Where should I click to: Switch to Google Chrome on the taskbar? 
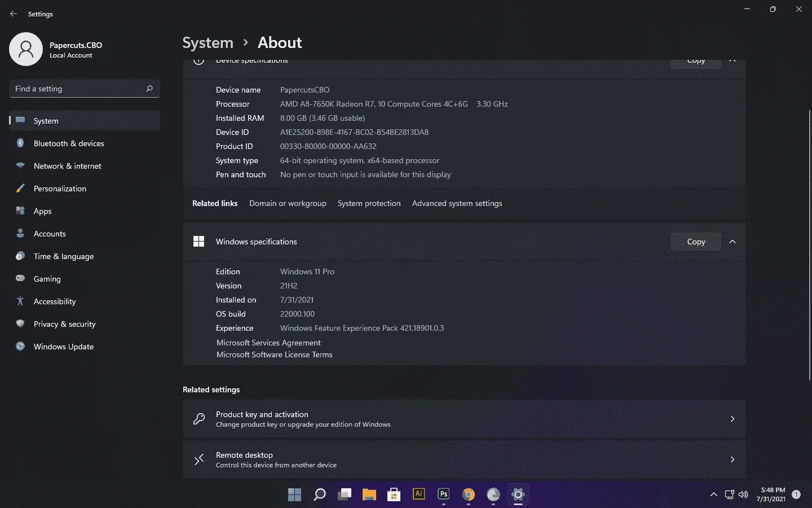click(x=469, y=494)
